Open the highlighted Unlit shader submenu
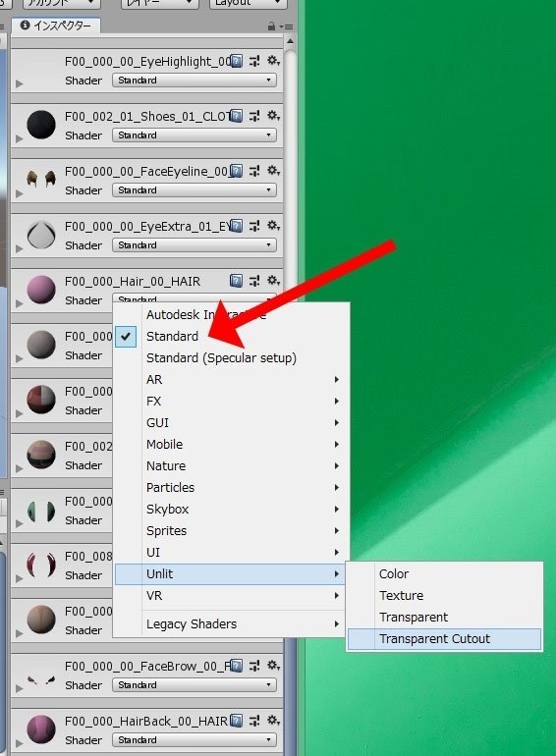 pyautogui.click(x=230, y=574)
